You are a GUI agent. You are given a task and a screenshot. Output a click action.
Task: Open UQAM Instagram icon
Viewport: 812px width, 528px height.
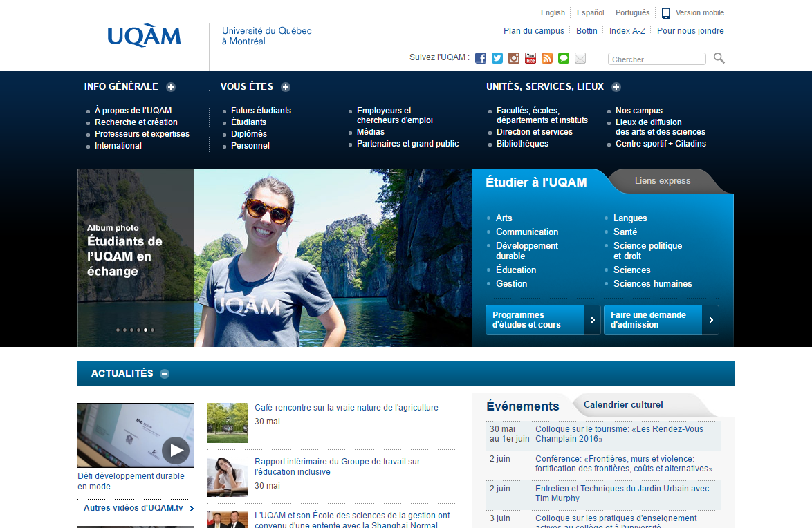pyautogui.click(x=514, y=58)
